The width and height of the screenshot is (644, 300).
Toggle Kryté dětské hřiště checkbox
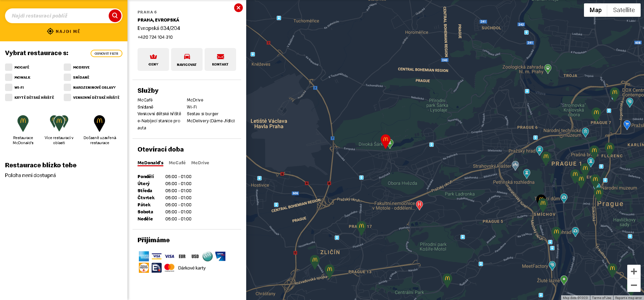tap(9, 97)
